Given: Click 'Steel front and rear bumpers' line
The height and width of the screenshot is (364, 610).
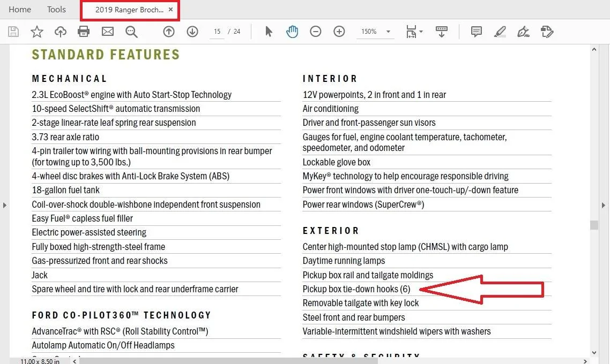Looking at the screenshot, I should point(354,317).
